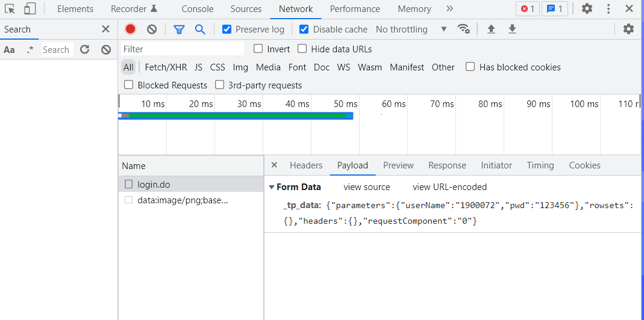Collapse the Form Data section

[271, 187]
